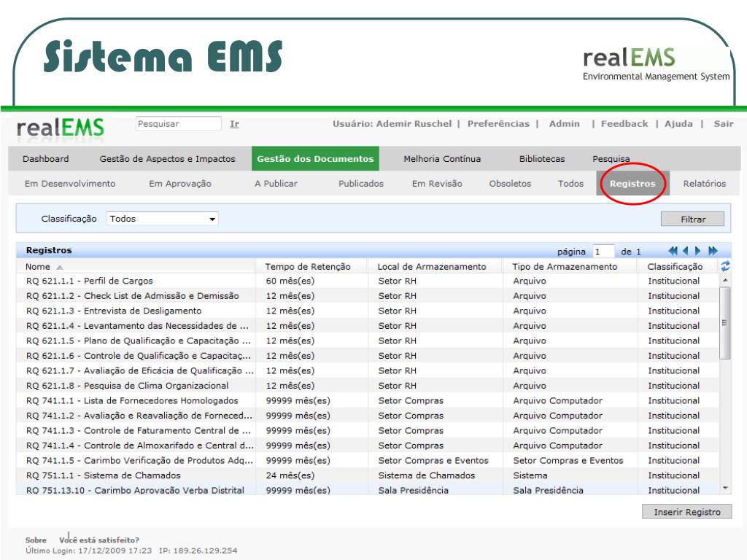Click the 24 mês(es) retention cell
Image resolution: width=747 pixels, height=560 pixels.
pyautogui.click(x=290, y=475)
